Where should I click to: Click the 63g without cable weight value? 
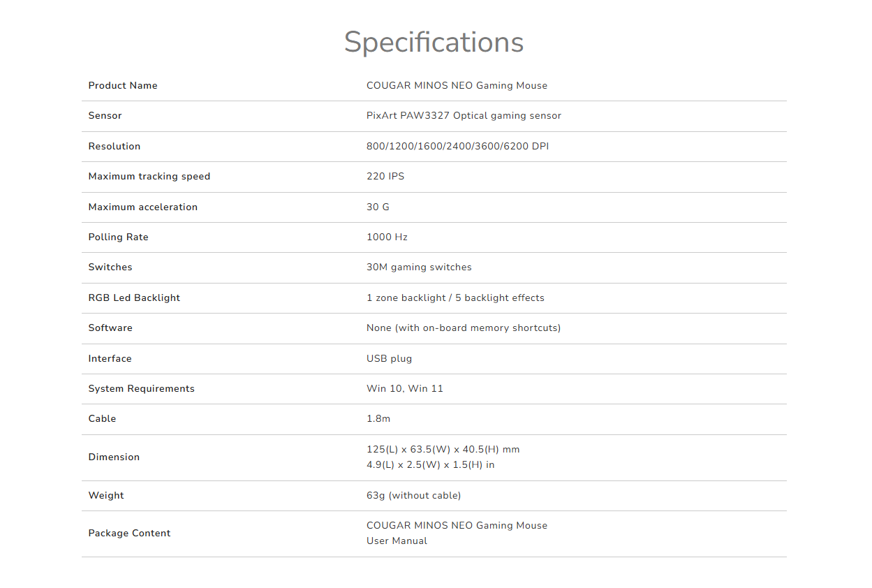414,496
